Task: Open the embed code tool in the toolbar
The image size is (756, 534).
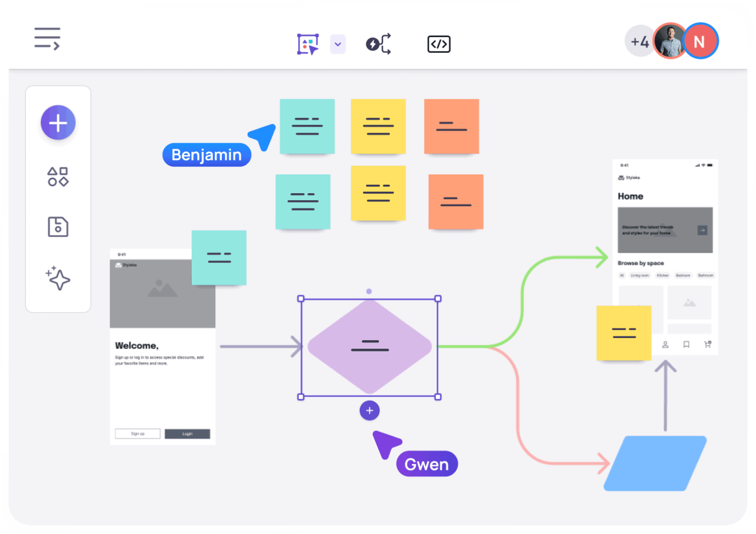Action: (438, 44)
